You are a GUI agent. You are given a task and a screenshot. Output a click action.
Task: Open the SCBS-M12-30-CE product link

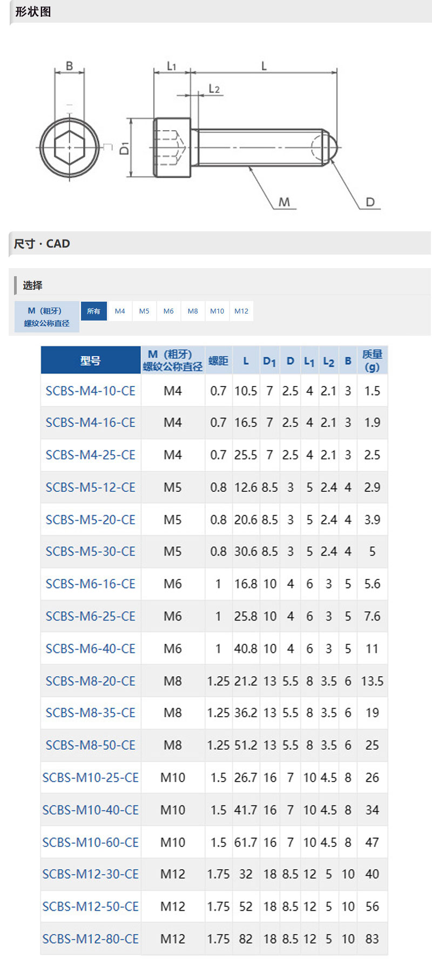[91, 874]
